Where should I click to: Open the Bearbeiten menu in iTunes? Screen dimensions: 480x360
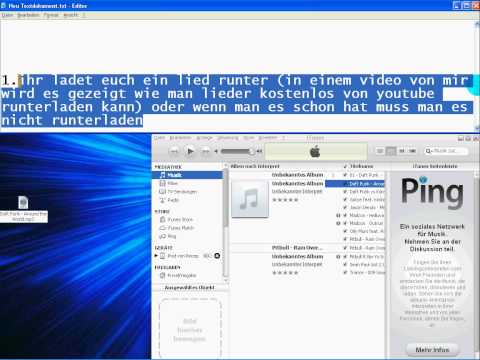click(180, 138)
